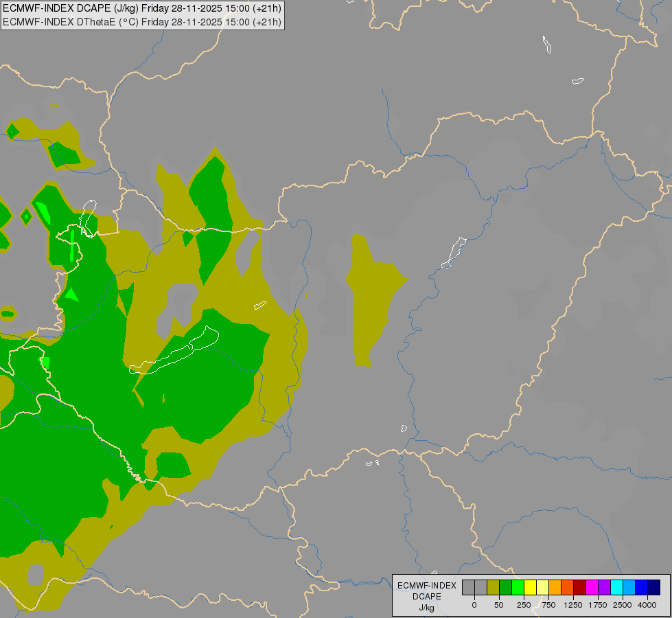
Task: Click the gray swatch right of the 0 tick
Action: point(481,588)
